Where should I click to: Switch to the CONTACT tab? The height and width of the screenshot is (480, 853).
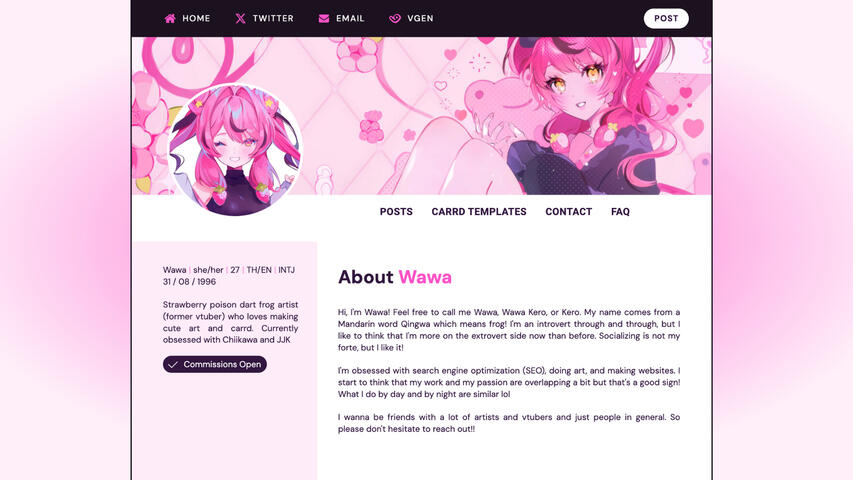coord(568,212)
